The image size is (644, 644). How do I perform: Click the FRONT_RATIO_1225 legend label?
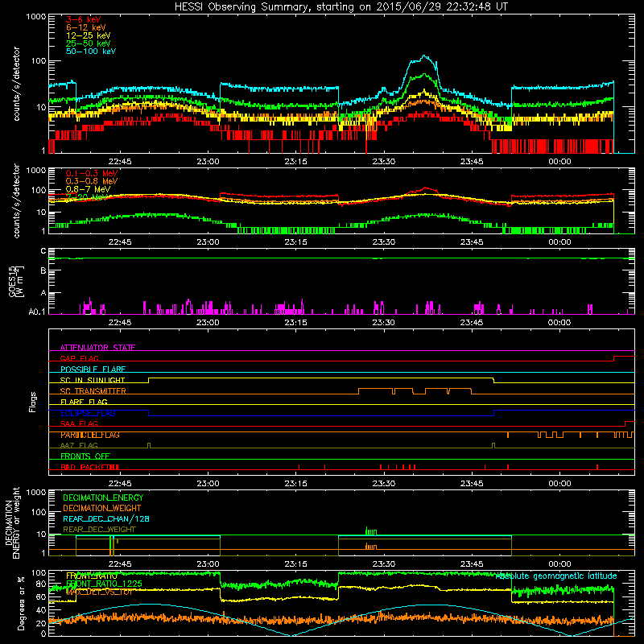[x=104, y=584]
